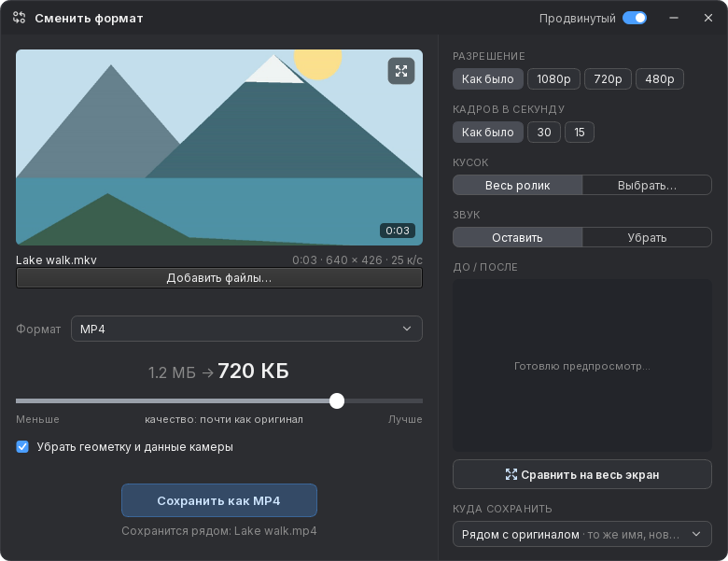Click the original size '1.2 МБ'
Viewport: 728px width, 561px height.
172,372
